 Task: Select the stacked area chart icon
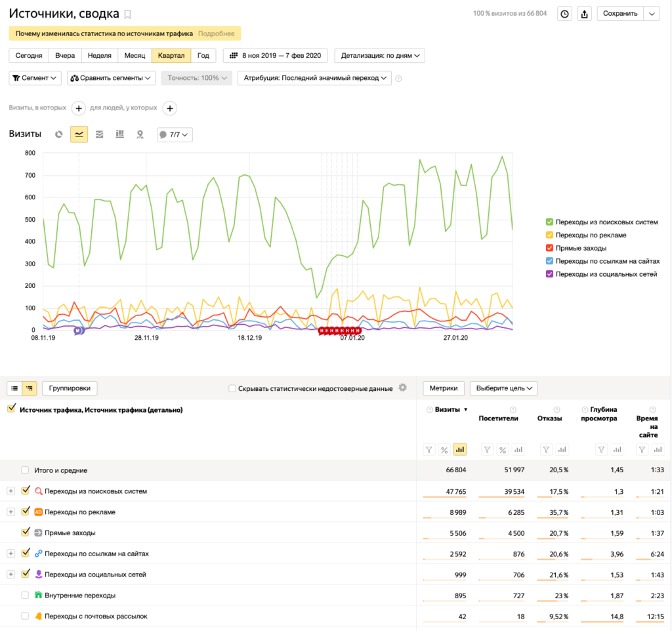[x=100, y=134]
